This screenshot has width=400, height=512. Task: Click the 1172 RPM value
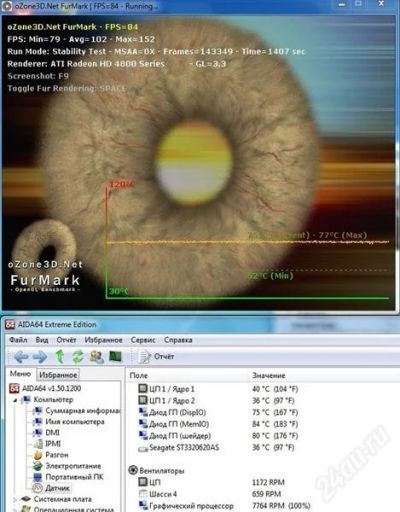[268, 482]
